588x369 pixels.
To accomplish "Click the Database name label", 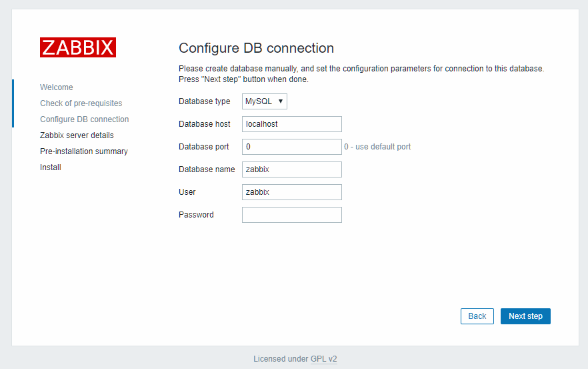I will coord(207,169).
